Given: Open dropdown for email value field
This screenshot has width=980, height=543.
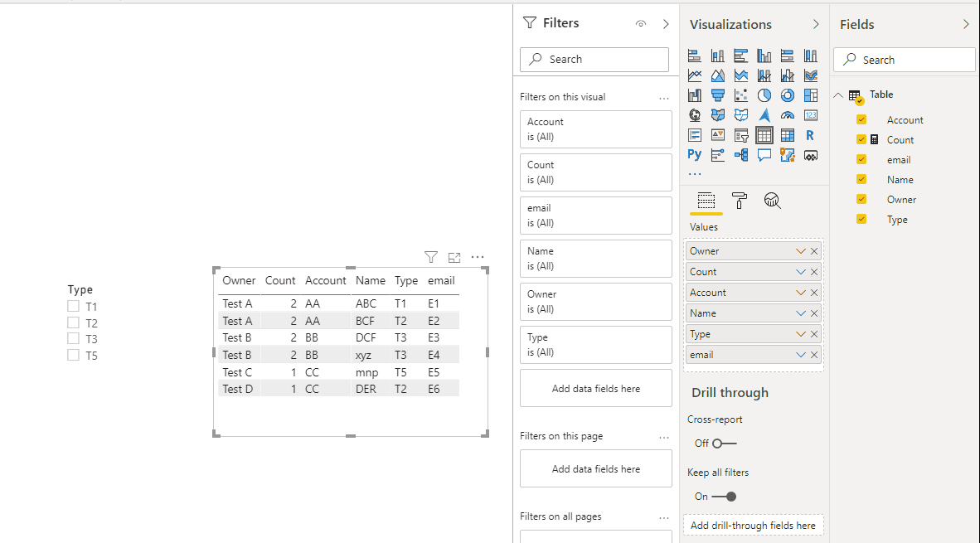Looking at the screenshot, I should tap(801, 354).
